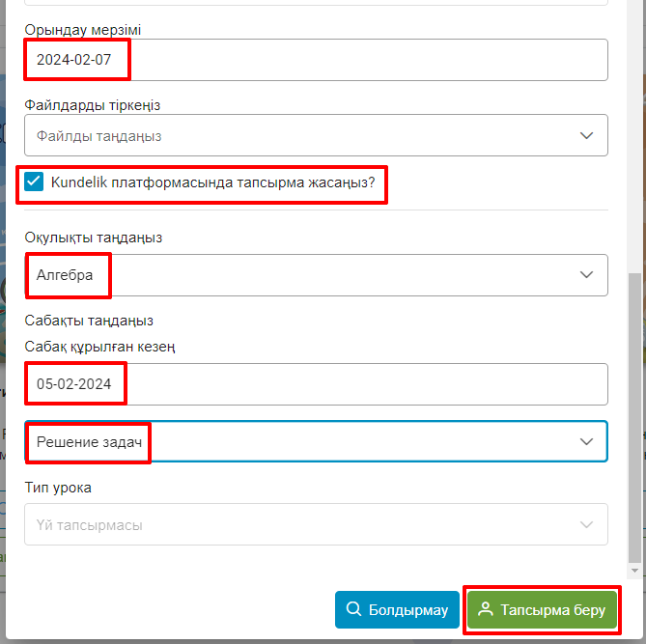Click the chevron arrow beside Решение задач
Viewport: 646px width, 644px height.
(x=586, y=441)
